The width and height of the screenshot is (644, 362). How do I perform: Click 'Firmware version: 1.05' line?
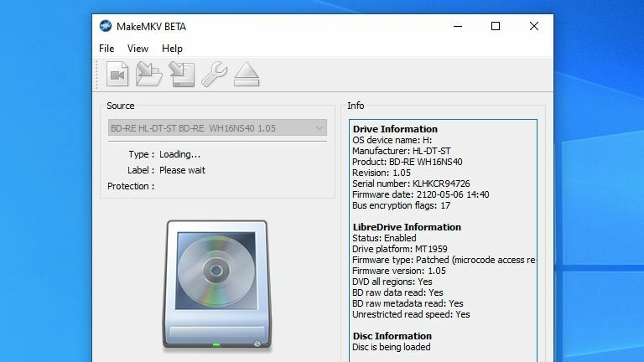399,271
